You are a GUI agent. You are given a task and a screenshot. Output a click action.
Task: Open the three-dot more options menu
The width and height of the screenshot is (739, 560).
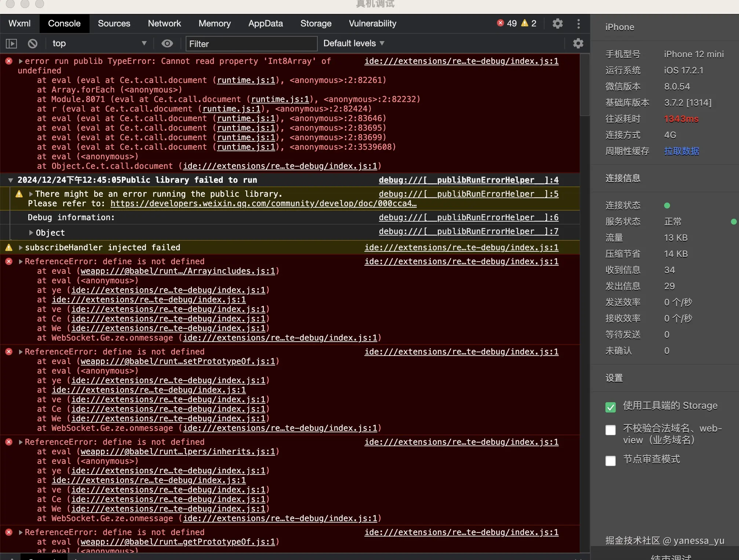coord(579,23)
